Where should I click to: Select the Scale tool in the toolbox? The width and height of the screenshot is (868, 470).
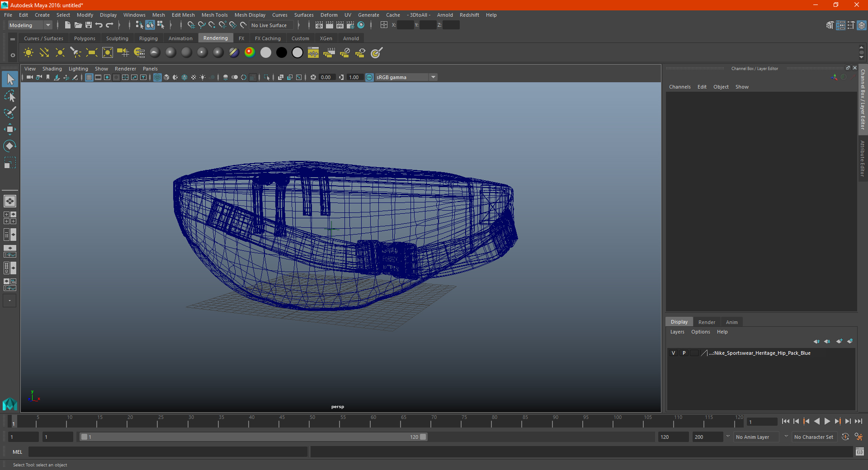tap(9, 162)
